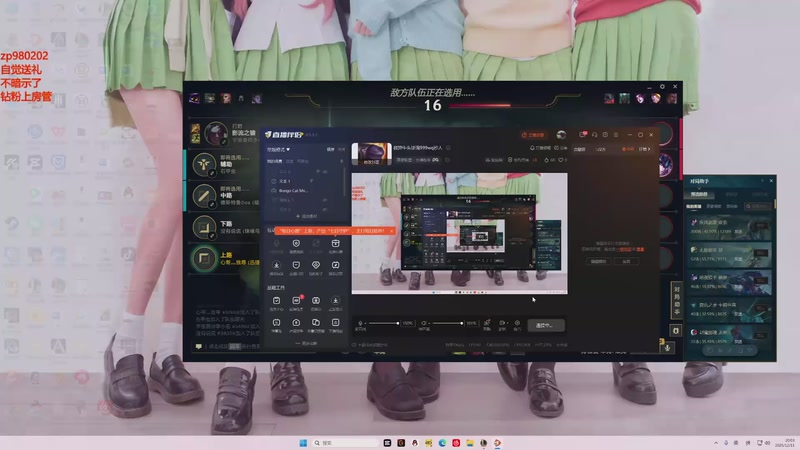The height and width of the screenshot is (450, 800).
Task: Select the 辅助 support role slot in champion select
Action: (x=222, y=164)
